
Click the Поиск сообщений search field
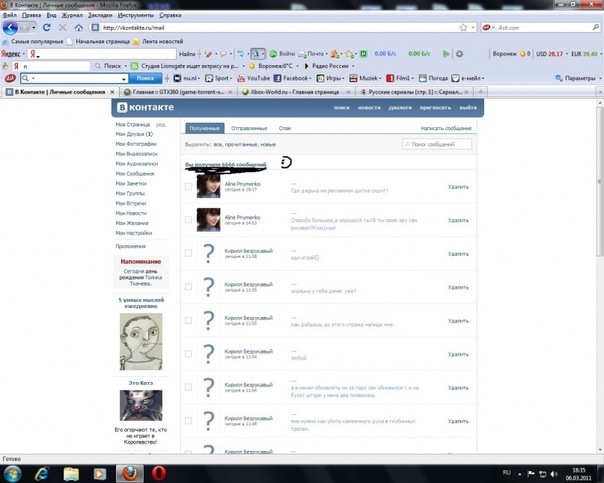click(x=437, y=144)
